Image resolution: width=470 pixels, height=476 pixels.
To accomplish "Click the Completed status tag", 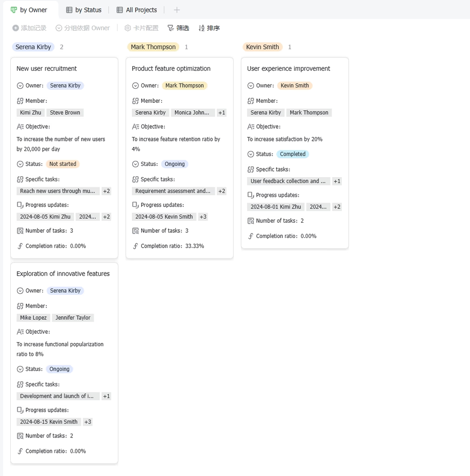I will pos(293,154).
